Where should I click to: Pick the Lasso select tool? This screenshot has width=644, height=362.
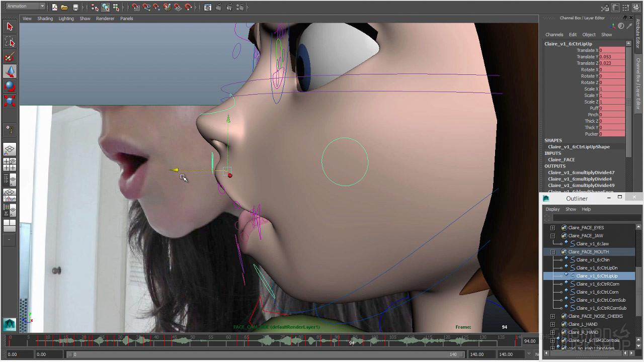tap(10, 41)
